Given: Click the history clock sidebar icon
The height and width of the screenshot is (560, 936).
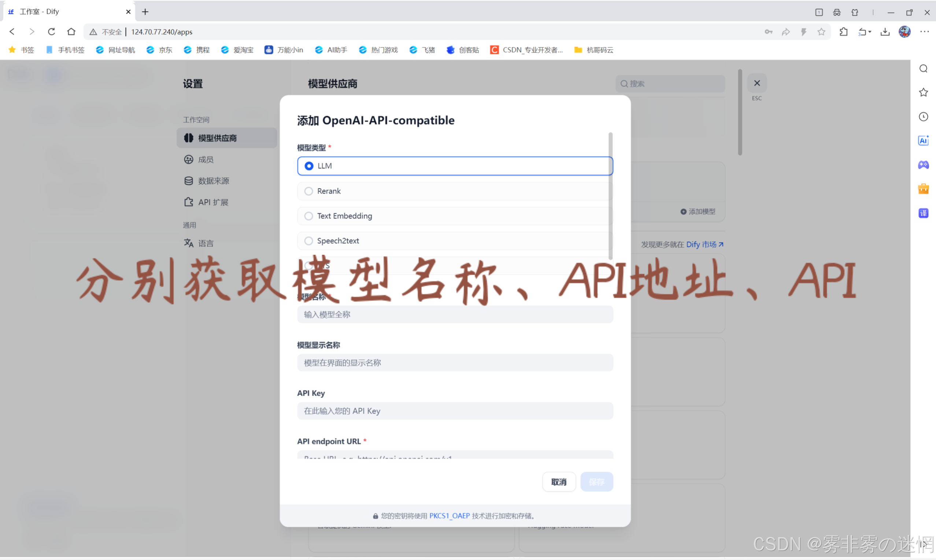Looking at the screenshot, I should (923, 117).
